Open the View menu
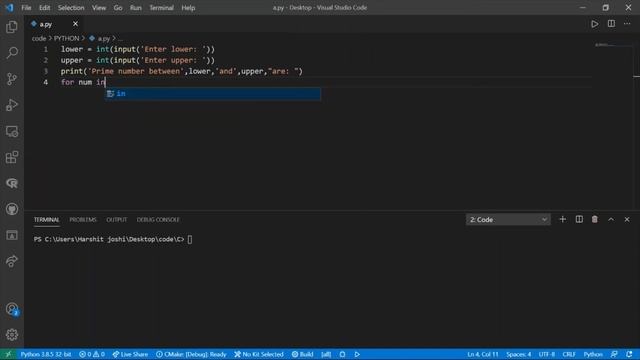This screenshot has width=640, height=360. point(99,8)
